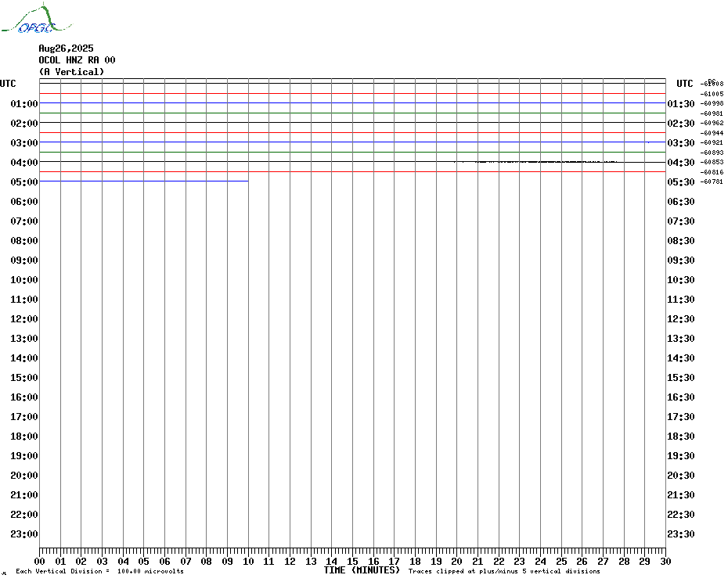Click the 13:30 label on right axis
Image resolution: width=728 pixels, height=582 pixels.
pos(681,339)
